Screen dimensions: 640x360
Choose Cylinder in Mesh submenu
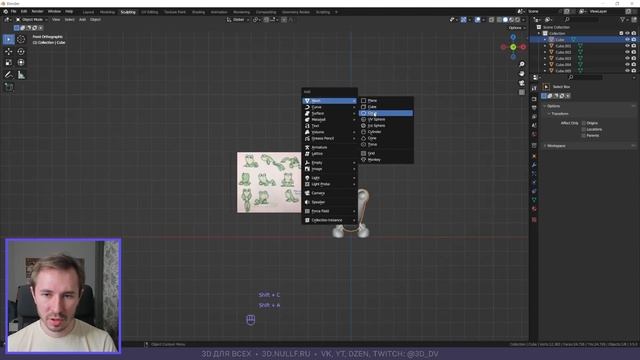click(x=386, y=132)
